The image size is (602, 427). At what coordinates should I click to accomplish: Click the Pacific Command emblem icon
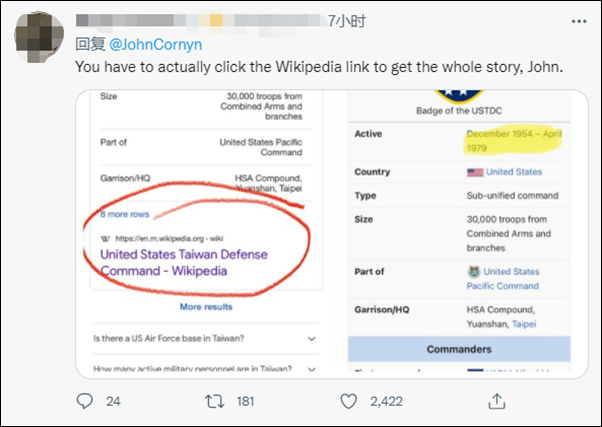pyautogui.click(x=474, y=271)
